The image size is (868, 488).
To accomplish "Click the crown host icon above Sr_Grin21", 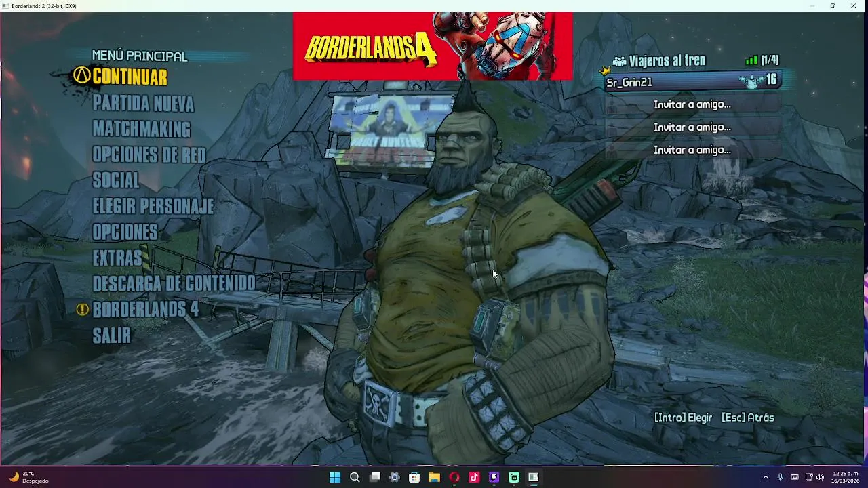I will point(605,70).
